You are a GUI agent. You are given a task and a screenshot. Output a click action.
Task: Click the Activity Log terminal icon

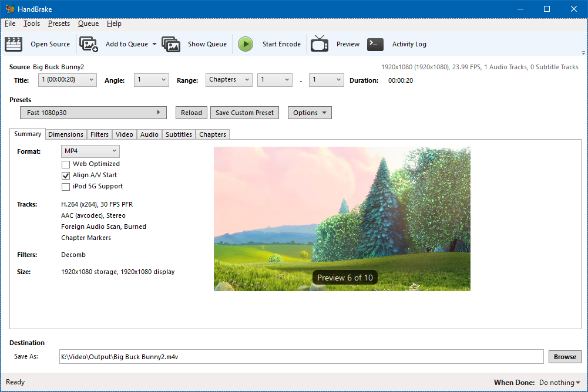(375, 44)
